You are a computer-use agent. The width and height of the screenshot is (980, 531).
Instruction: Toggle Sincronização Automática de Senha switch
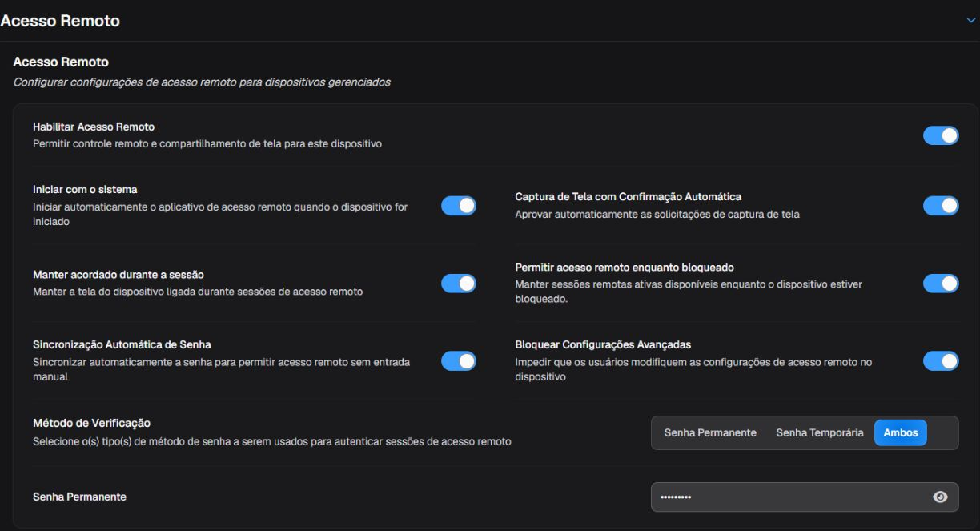(x=459, y=361)
